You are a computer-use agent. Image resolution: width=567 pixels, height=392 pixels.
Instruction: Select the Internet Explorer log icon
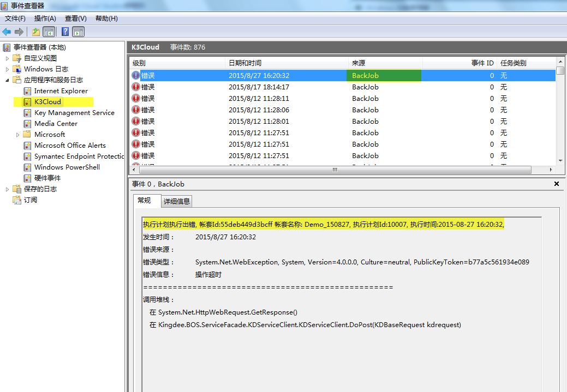27,91
